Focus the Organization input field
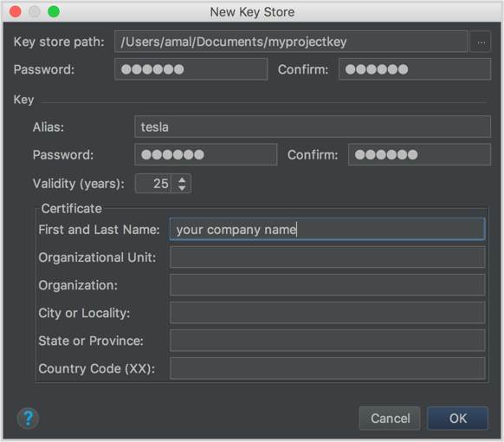This screenshot has width=504, height=442. [327, 285]
